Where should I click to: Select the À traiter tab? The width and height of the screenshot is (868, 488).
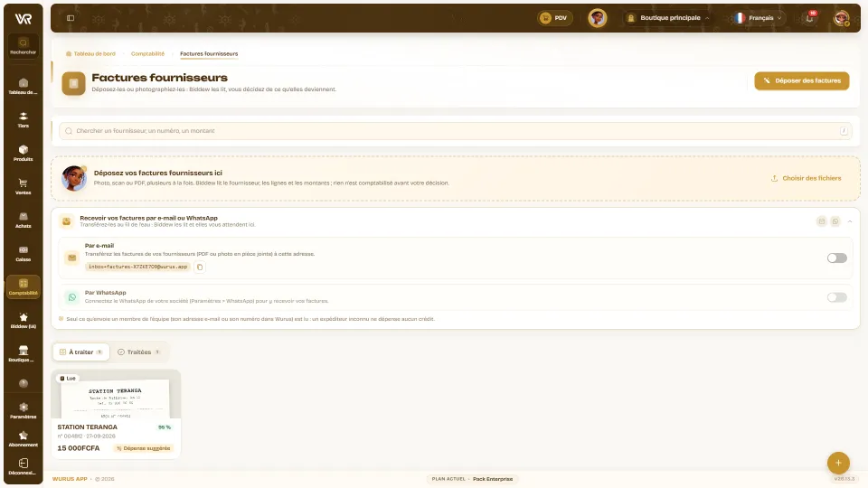click(x=81, y=352)
